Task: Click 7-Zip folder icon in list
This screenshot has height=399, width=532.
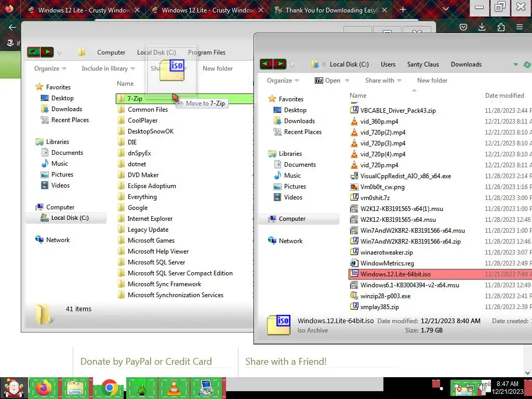Action: [122, 98]
